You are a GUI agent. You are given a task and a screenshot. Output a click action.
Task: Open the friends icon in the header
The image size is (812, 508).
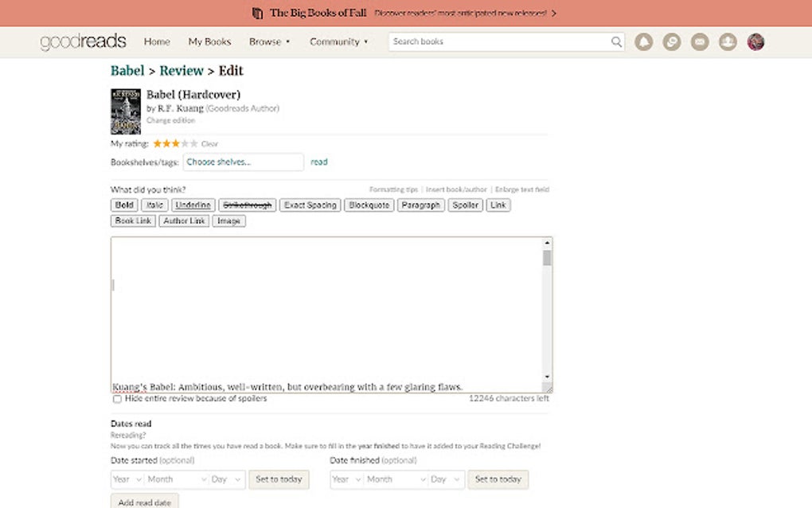[728, 41]
